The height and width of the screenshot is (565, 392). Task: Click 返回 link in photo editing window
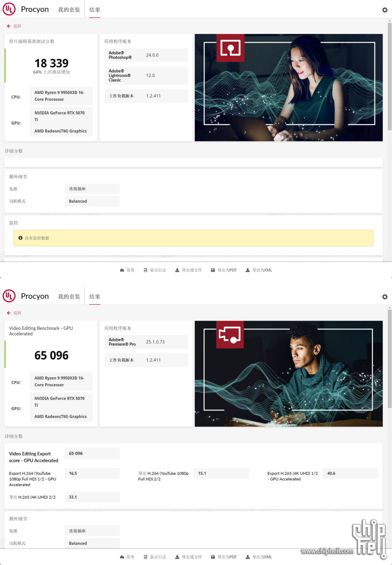point(17,26)
